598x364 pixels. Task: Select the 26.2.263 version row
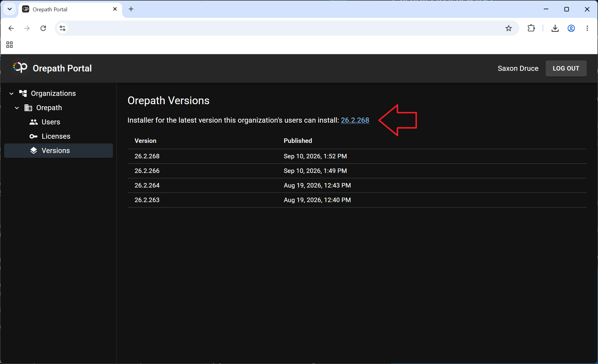point(357,200)
